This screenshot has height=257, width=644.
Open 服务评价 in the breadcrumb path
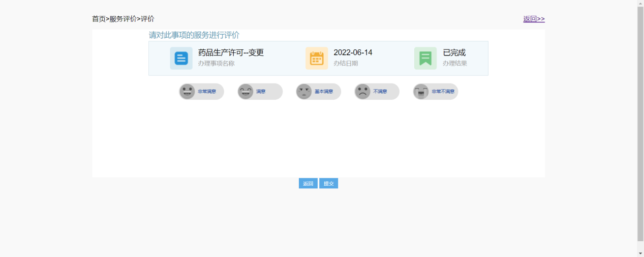(123, 19)
